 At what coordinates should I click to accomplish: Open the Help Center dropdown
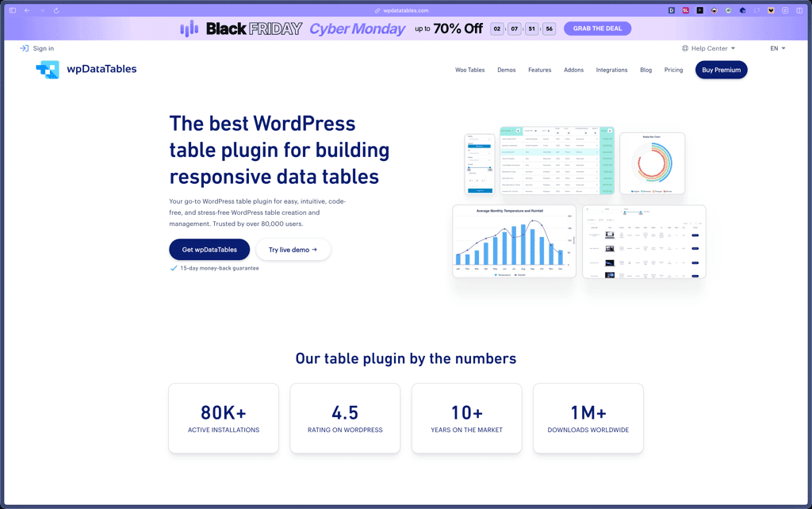(x=708, y=48)
